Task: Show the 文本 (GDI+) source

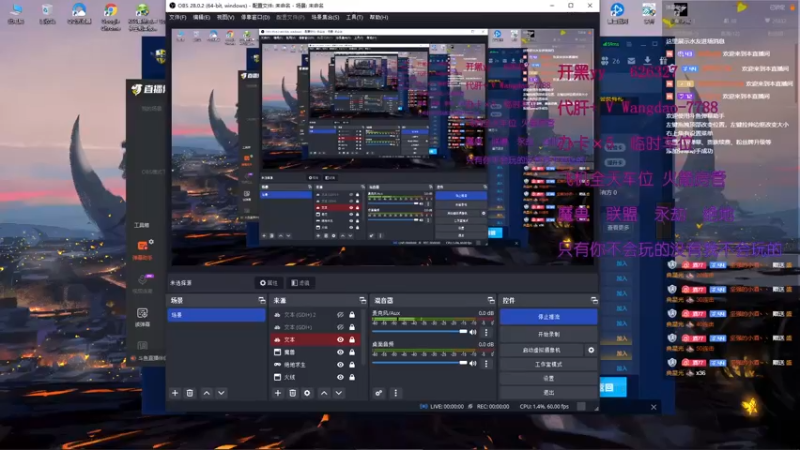Action: click(340, 327)
